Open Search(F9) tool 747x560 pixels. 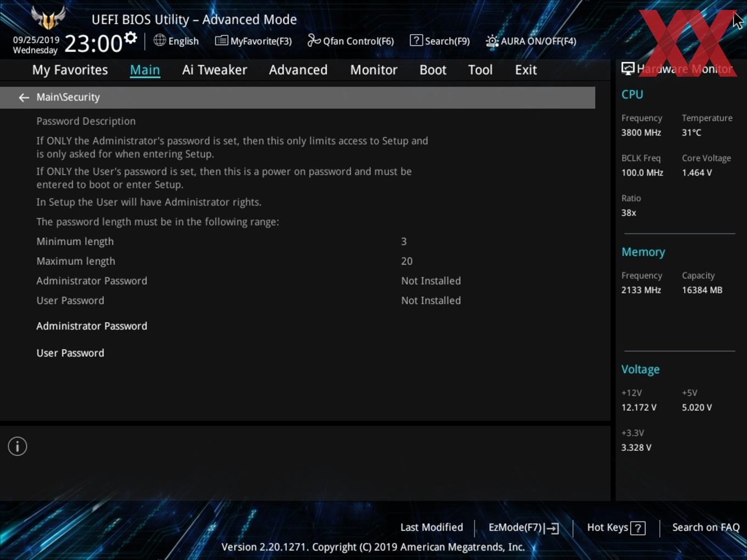coord(440,41)
